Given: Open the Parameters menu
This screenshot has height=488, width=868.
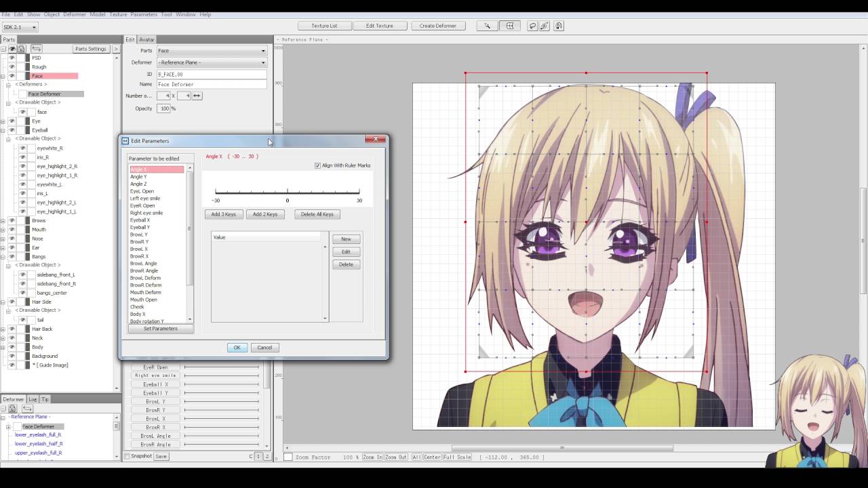Looking at the screenshot, I should pyautogui.click(x=144, y=14).
